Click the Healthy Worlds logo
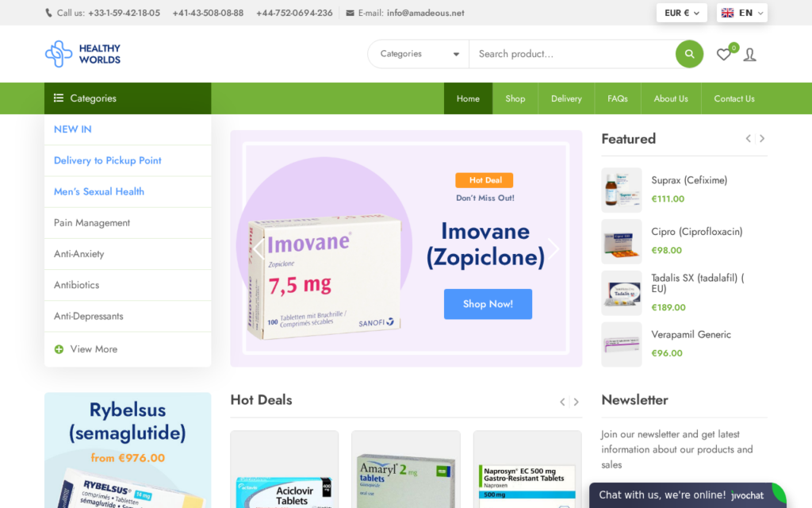The width and height of the screenshot is (812, 508). pos(82,54)
